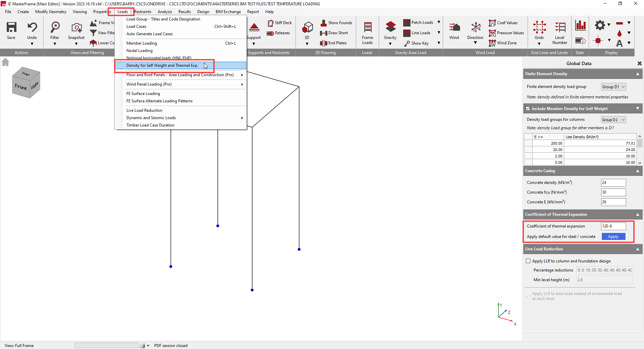Open the Stats bar chart icon

point(580,25)
